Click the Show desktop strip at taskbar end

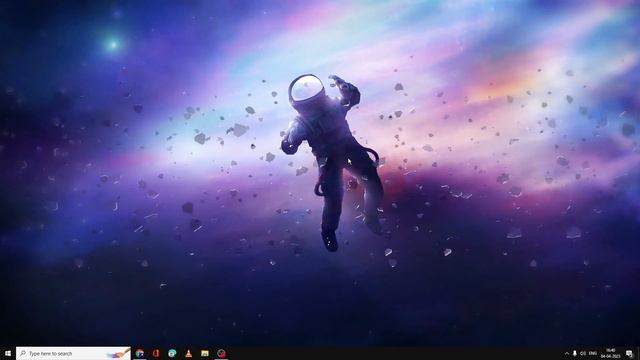pos(638,353)
